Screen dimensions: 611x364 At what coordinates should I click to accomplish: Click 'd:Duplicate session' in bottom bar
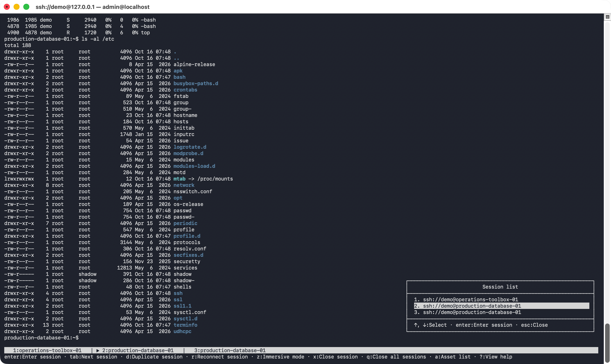click(x=154, y=357)
